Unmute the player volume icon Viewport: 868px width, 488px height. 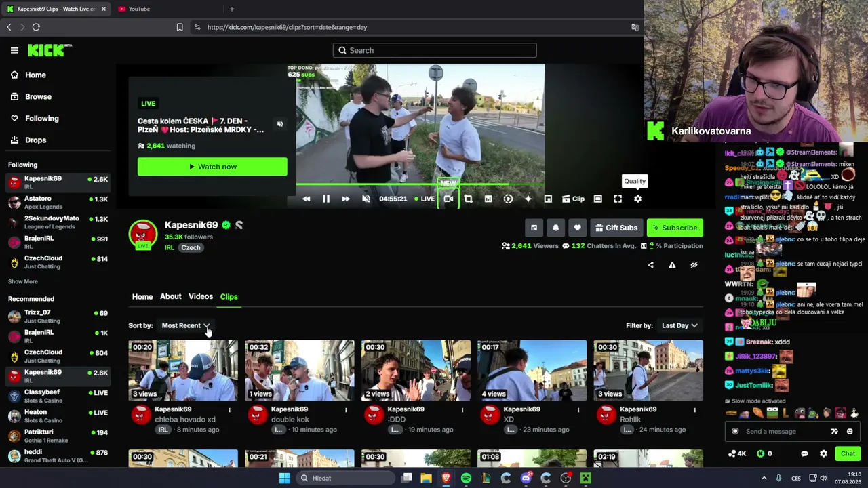pos(366,199)
